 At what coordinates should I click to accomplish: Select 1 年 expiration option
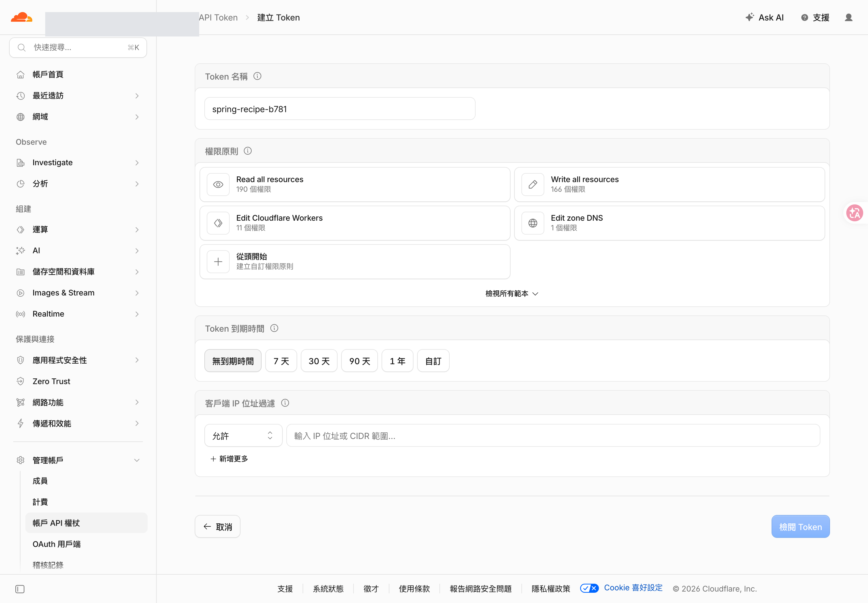click(397, 361)
